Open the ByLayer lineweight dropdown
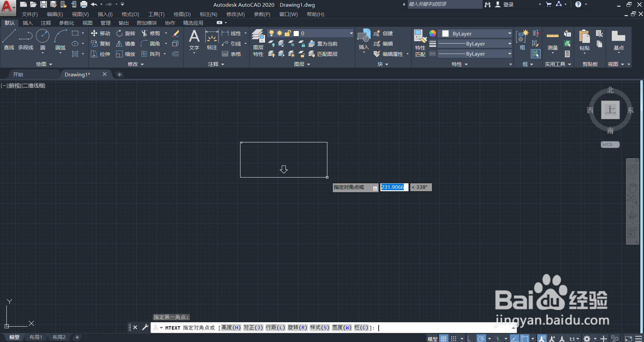Image resolution: width=644 pixels, height=342 pixels. (475, 44)
